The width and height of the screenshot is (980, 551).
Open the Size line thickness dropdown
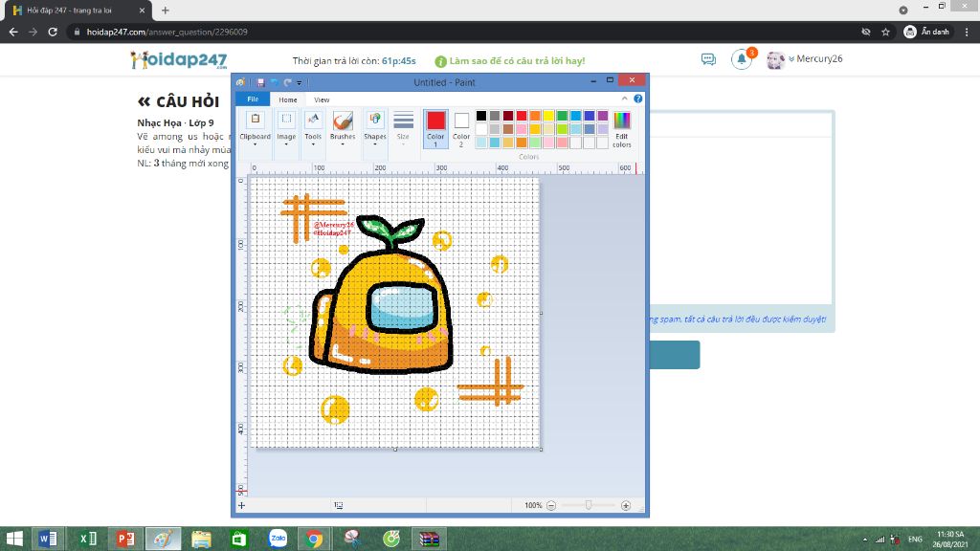click(403, 130)
